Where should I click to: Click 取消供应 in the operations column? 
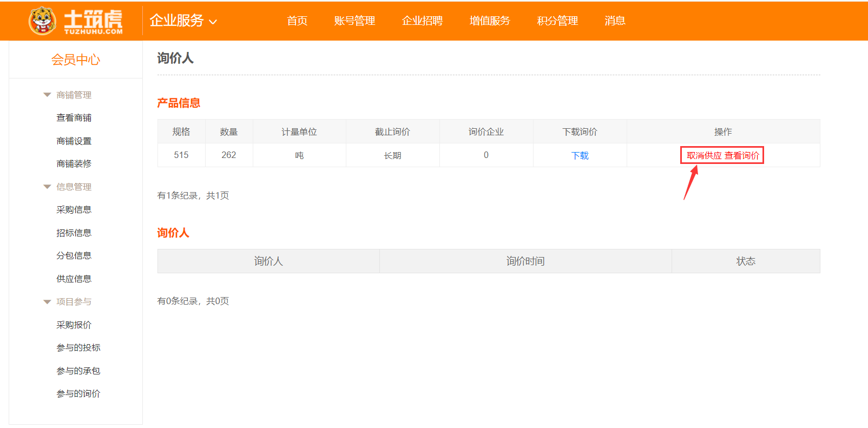(x=704, y=156)
